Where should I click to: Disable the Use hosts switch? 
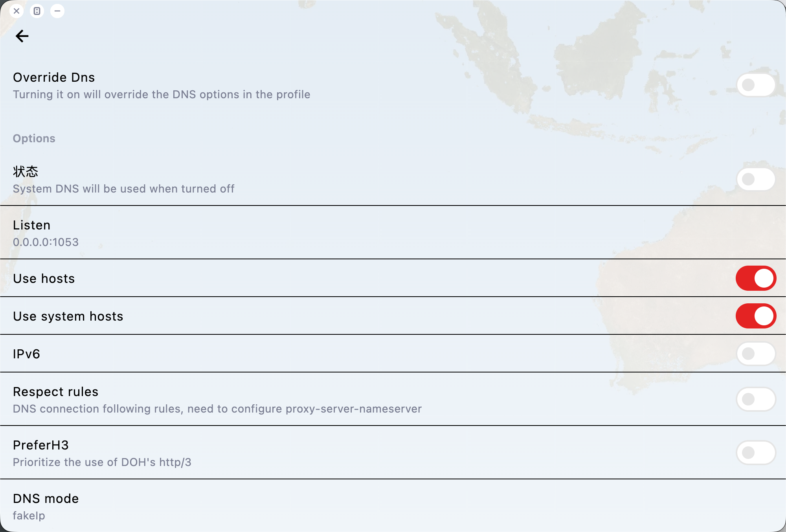coord(755,278)
